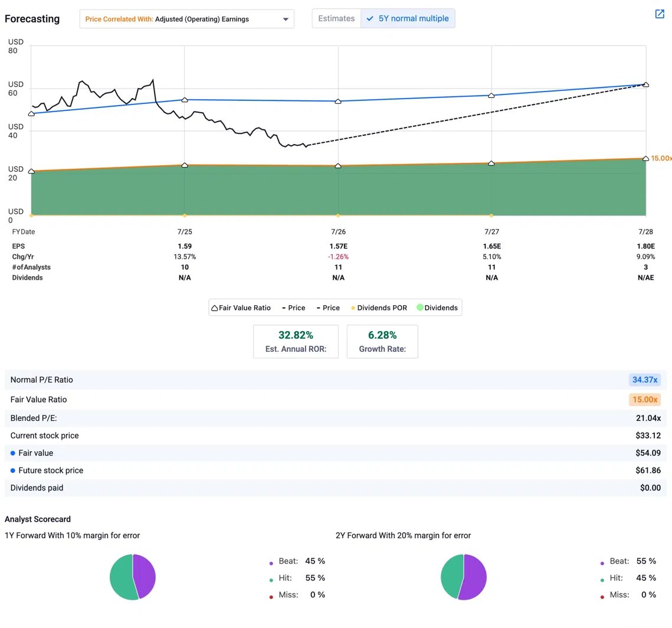
Task: Click the orange 15.00x Fair Value swatch
Action: click(x=645, y=400)
